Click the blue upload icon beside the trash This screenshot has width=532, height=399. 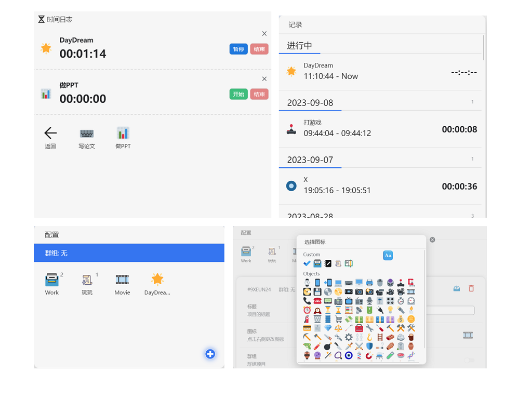456,289
